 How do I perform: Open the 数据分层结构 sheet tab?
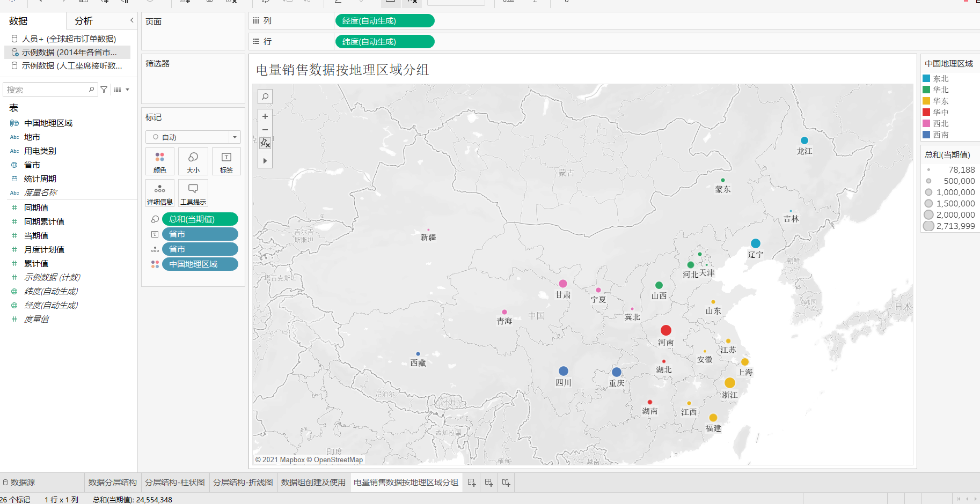coord(113,483)
